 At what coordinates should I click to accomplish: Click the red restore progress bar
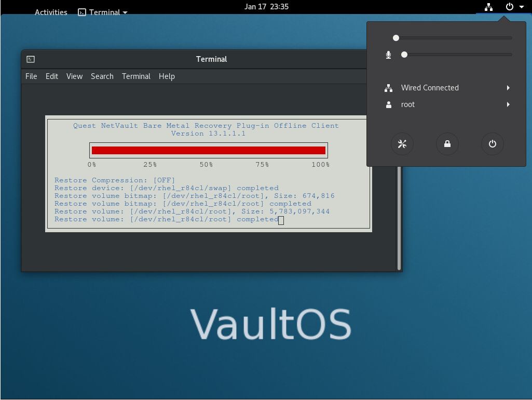(208, 151)
